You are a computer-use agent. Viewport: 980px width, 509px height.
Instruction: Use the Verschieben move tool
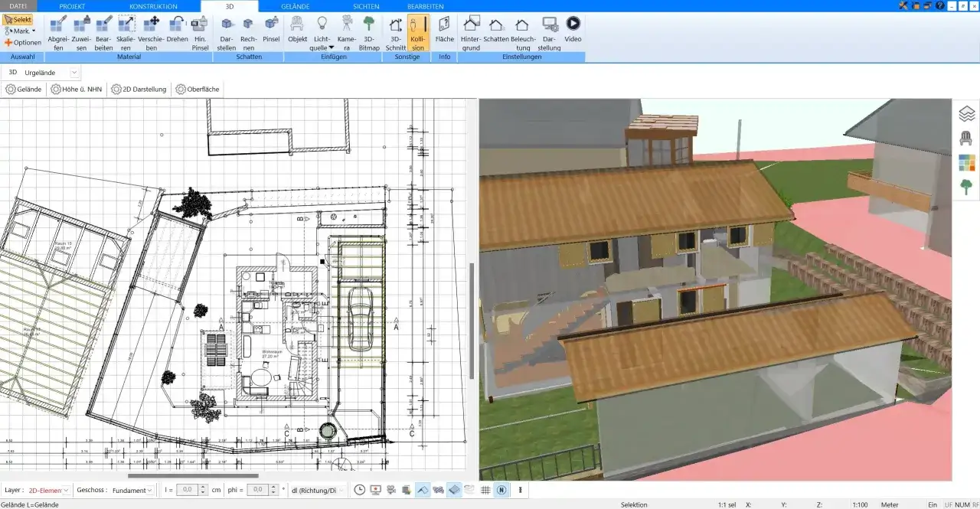[x=151, y=33]
